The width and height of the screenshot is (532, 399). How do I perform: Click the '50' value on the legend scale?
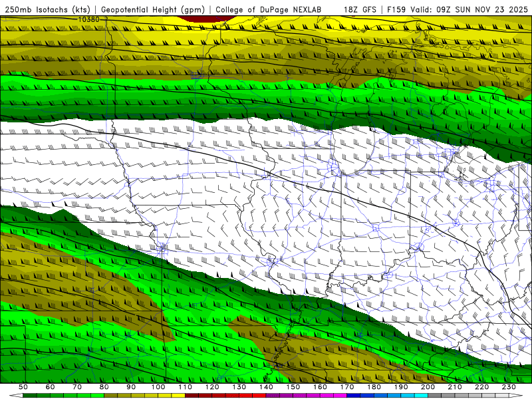23,387
